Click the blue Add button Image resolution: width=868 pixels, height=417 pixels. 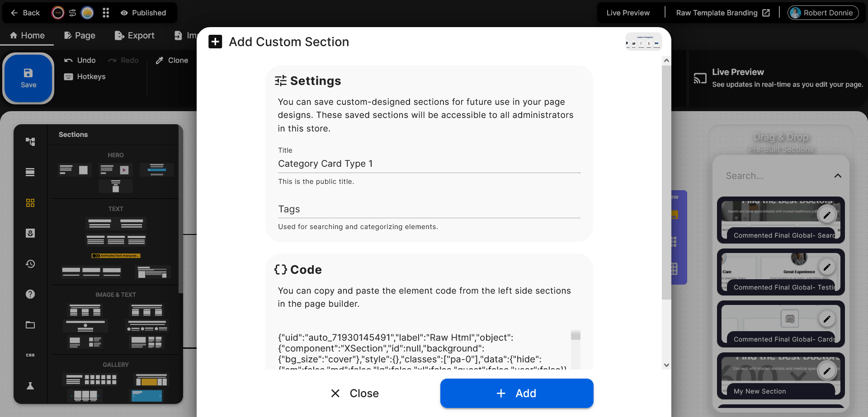click(x=517, y=394)
